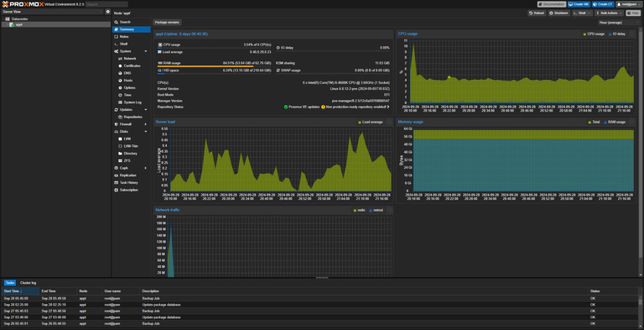Open System Log list icon
Screen dimensions: 644x330
point(121,102)
